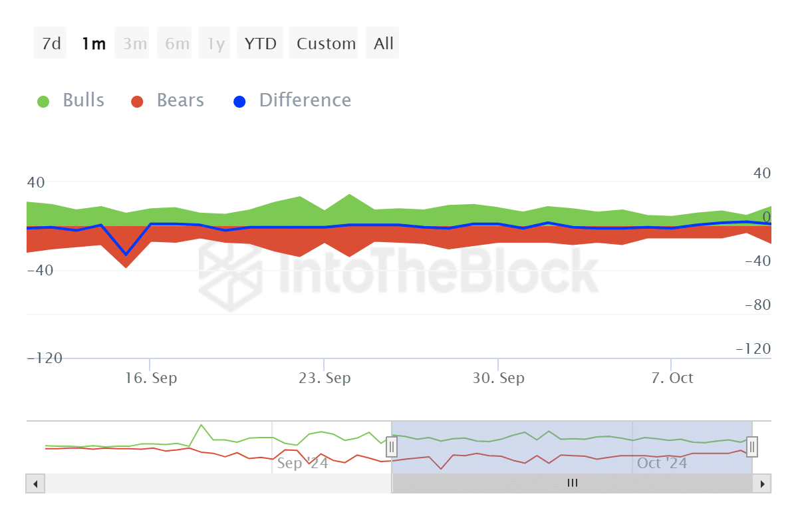Viewport: 798px width, 532px height.
Task: Click the scrollbar thumb grip
Action: (x=573, y=483)
